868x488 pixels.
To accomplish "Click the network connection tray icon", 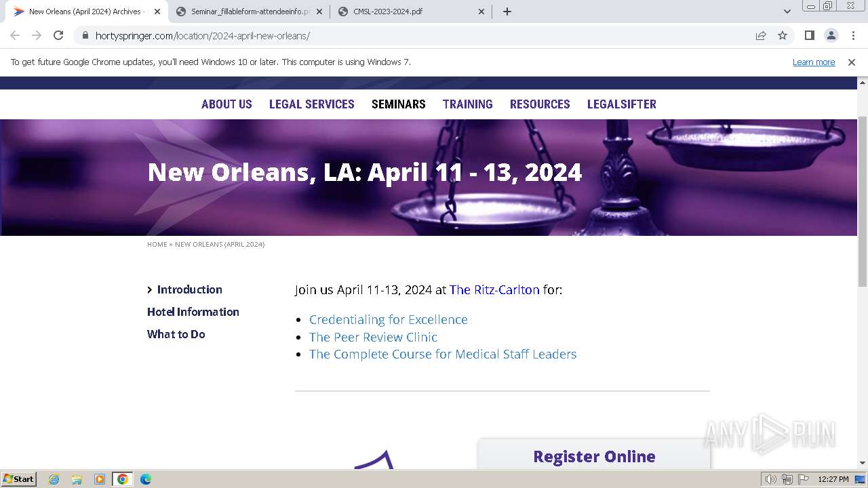I will [787, 479].
